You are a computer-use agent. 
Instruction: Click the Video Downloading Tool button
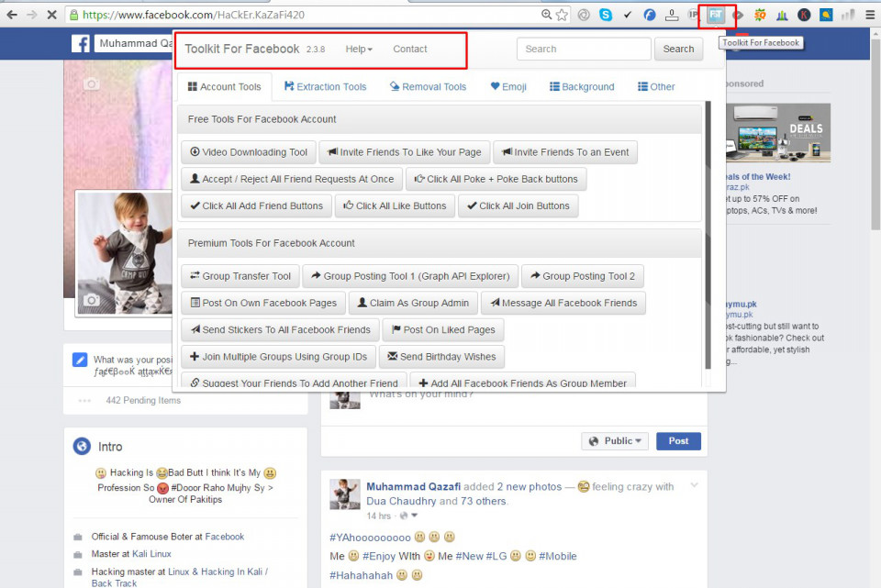[x=249, y=152]
